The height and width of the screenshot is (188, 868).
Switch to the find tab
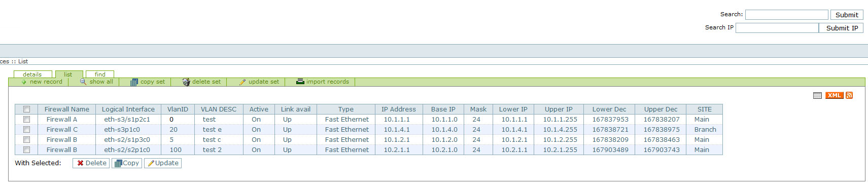coord(100,74)
